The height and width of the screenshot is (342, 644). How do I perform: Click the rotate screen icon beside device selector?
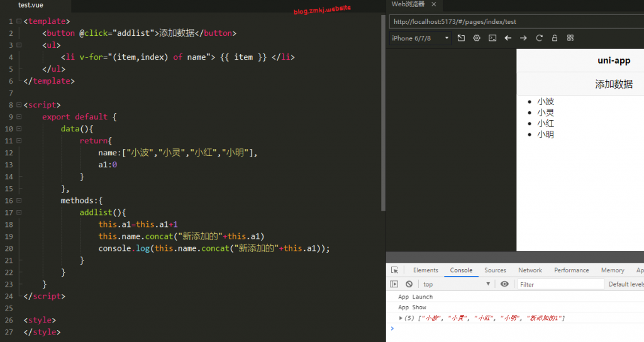461,38
